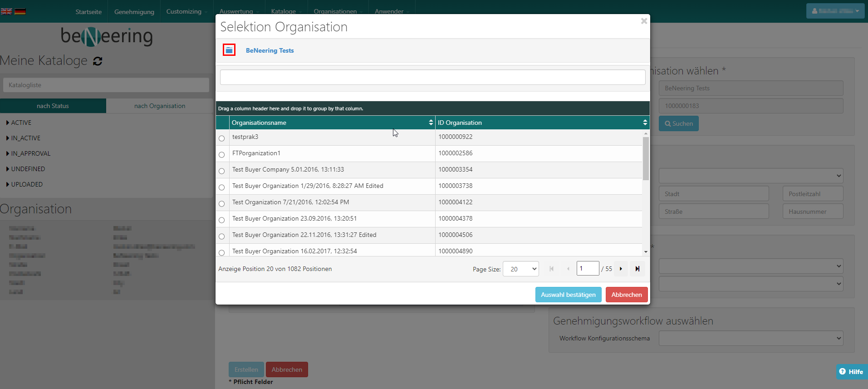Go to the next page of results

[621, 269]
